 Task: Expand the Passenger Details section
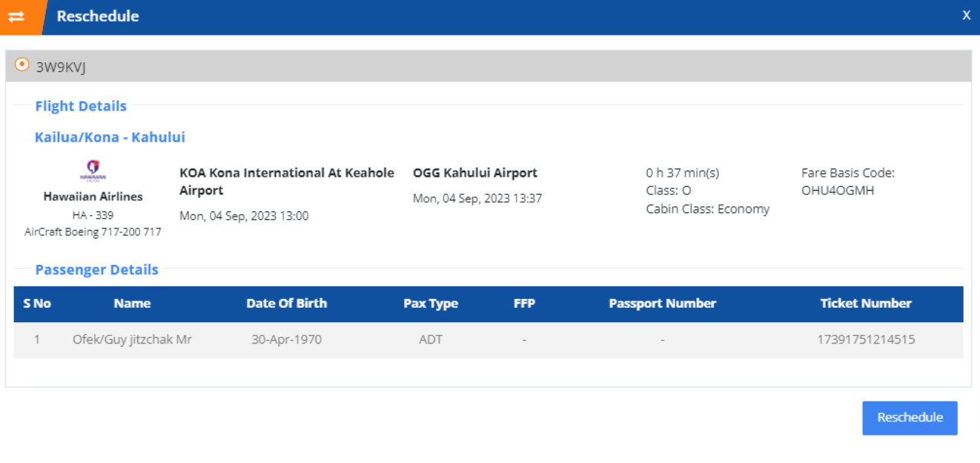[x=96, y=269]
